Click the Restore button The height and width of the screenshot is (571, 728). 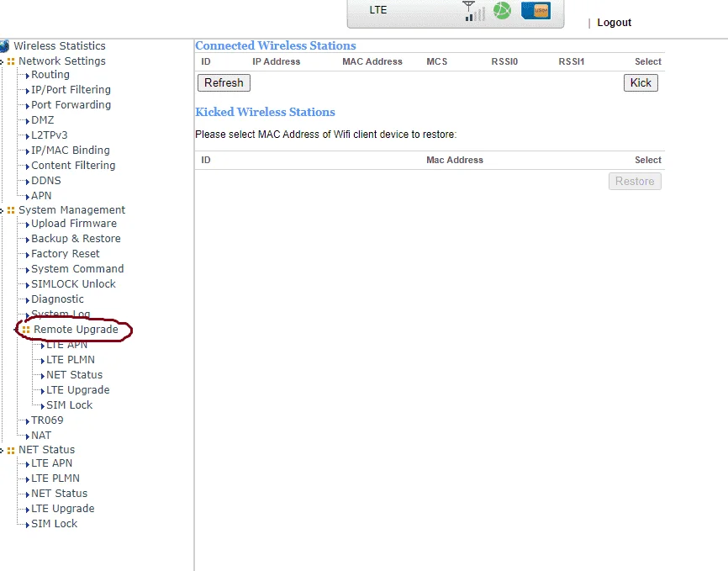tap(635, 181)
